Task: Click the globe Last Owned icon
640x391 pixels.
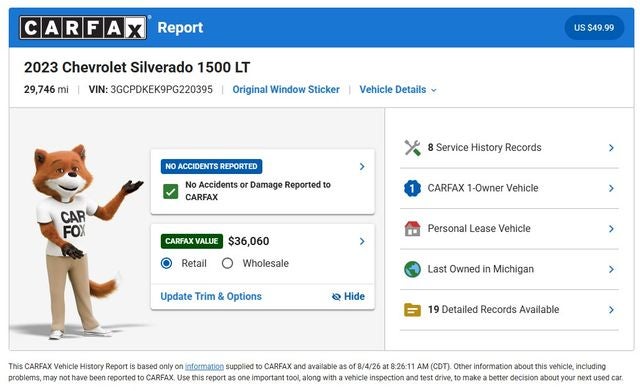Action: [x=412, y=269]
